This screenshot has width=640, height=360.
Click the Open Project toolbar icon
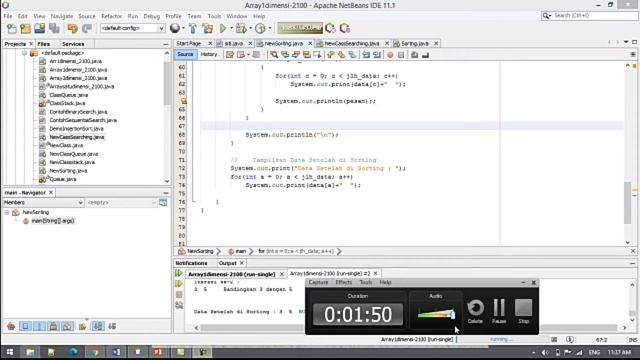(x=40, y=28)
